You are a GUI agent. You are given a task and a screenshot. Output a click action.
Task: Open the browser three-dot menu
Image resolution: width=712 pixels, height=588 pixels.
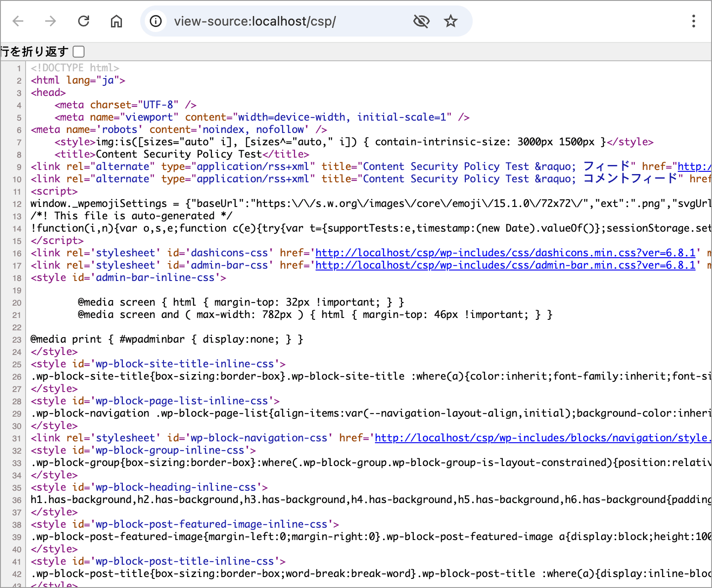click(693, 21)
